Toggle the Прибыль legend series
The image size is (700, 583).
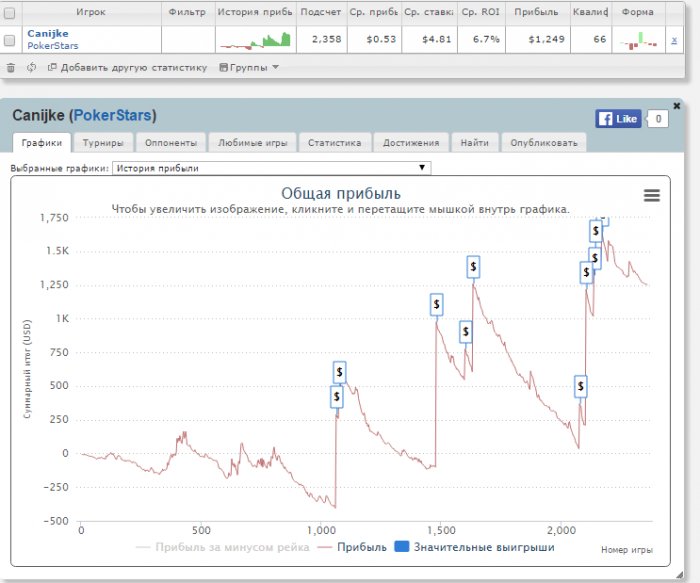point(352,547)
